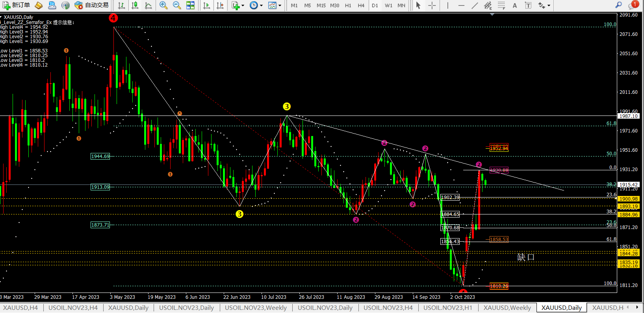The width and height of the screenshot is (644, 313).
Task: Pick the trendline drawing tool
Action: [475, 5]
